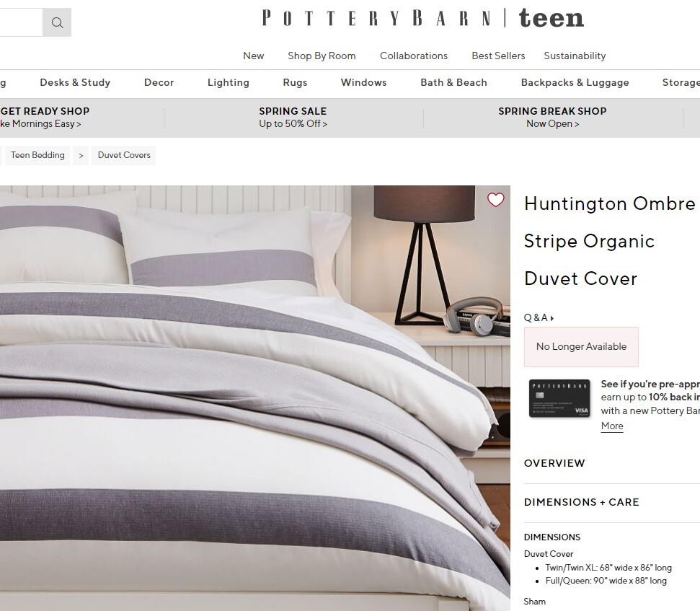
Task: Select the Lighting category
Action: point(228,83)
